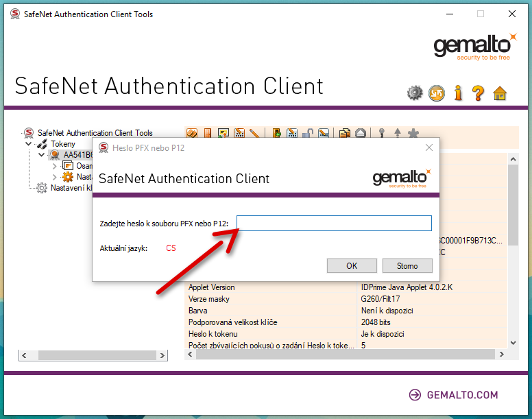
Task: Collapse the Tokeny tree branch
Action: click(x=29, y=144)
